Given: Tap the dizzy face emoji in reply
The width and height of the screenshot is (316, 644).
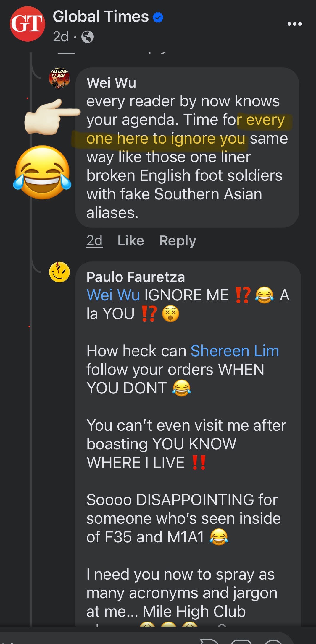Looking at the screenshot, I should tap(170, 314).
